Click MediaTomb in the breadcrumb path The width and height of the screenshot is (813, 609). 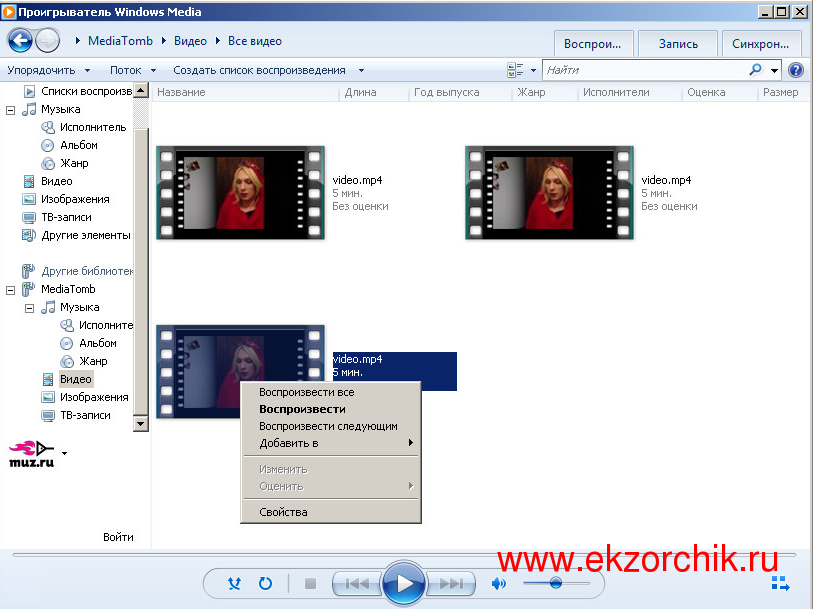(120, 41)
